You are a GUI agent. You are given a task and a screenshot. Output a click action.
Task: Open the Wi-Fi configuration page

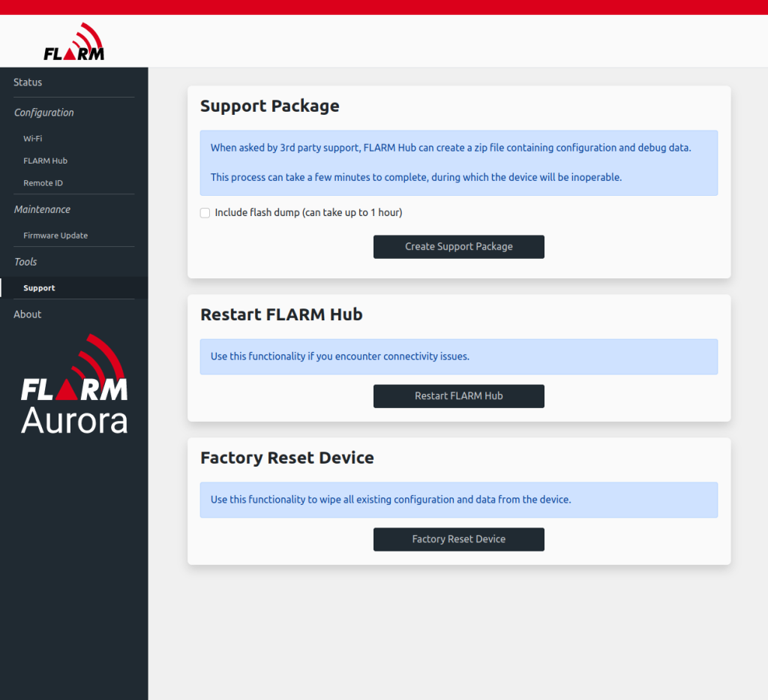coord(32,138)
